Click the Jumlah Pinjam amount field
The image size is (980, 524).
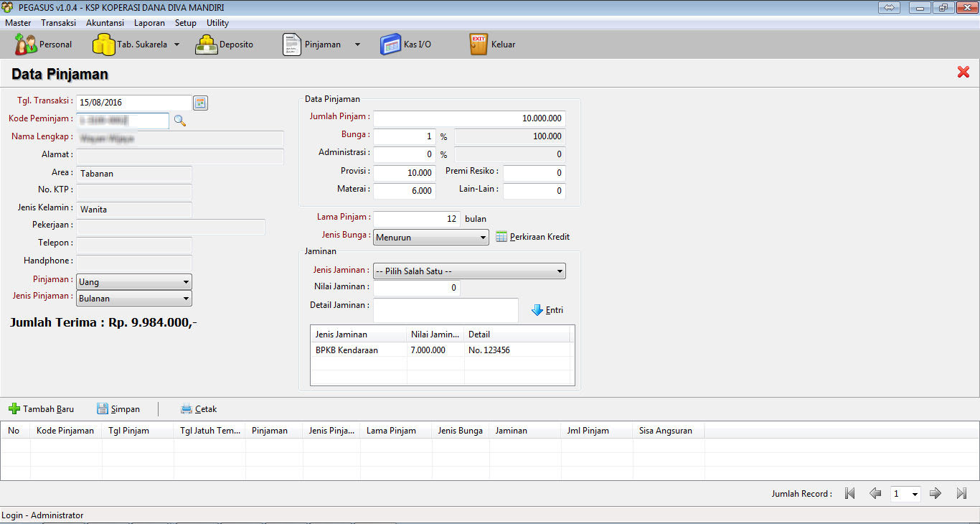pos(469,118)
